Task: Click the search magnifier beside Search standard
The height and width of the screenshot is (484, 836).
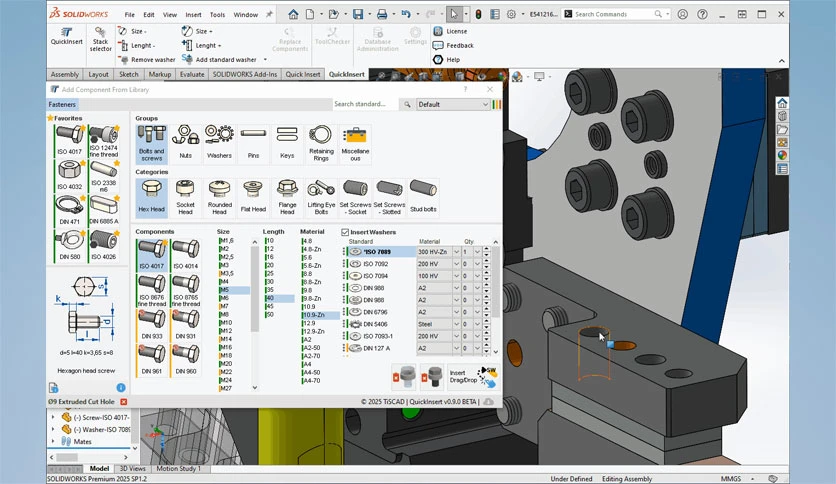Action: (x=407, y=104)
